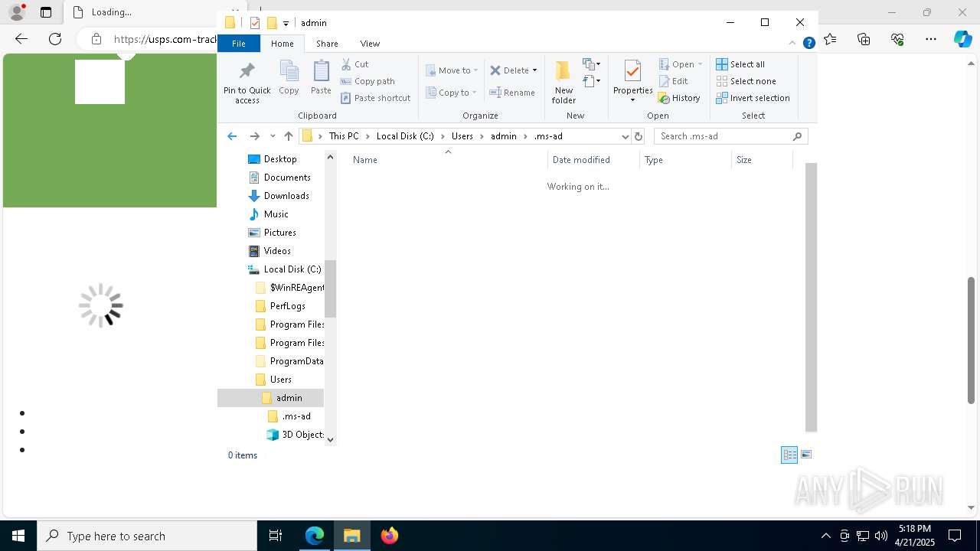Click Copy path in ribbon

pos(367,81)
